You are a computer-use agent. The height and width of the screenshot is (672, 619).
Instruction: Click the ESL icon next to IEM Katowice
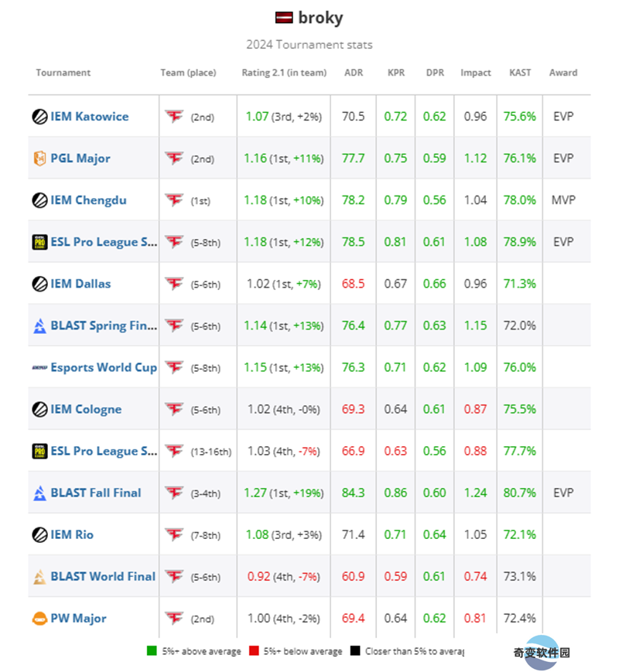[x=40, y=117]
